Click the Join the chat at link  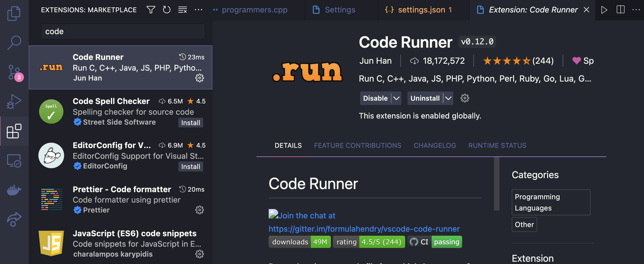click(x=307, y=216)
